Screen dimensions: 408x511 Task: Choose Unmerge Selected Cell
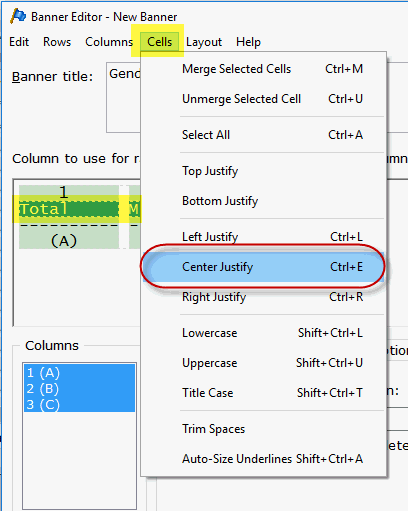[264, 99]
